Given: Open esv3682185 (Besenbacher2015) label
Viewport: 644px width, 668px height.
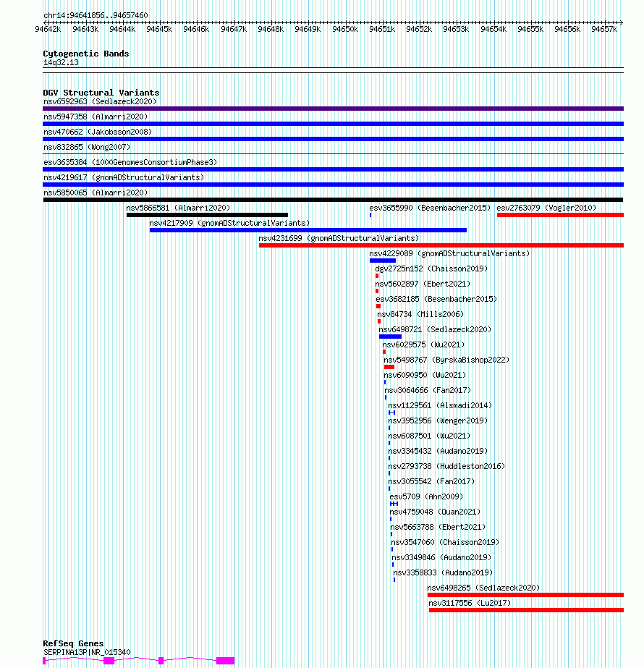Looking at the screenshot, I should point(436,299).
